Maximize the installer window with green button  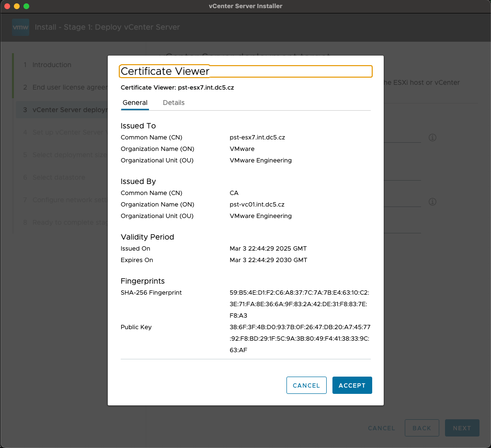tap(26, 6)
